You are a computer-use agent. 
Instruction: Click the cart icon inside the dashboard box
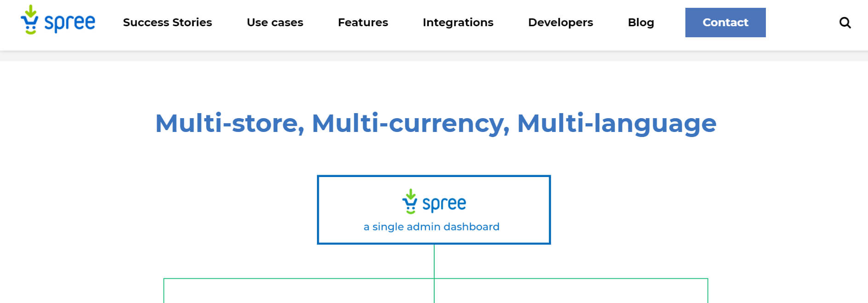click(x=409, y=201)
